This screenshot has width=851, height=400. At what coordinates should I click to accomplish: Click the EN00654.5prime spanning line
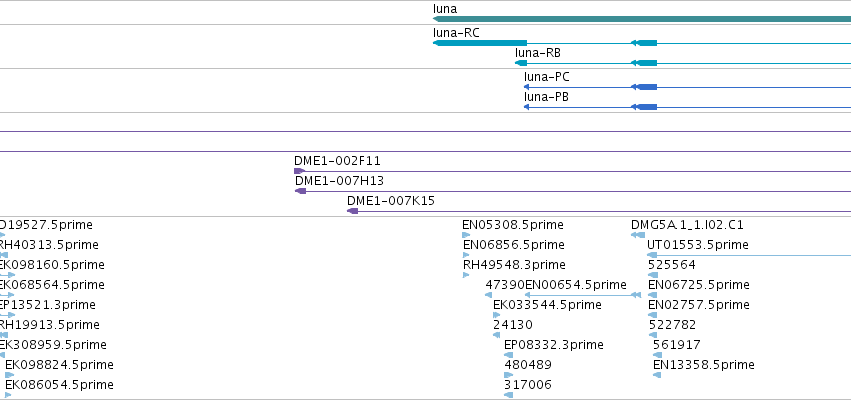pyautogui.click(x=582, y=295)
